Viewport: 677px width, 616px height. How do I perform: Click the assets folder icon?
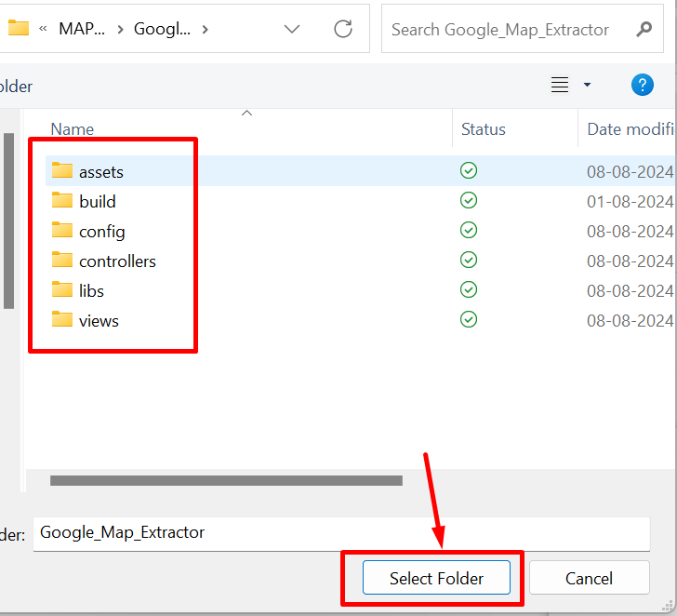[x=62, y=170]
